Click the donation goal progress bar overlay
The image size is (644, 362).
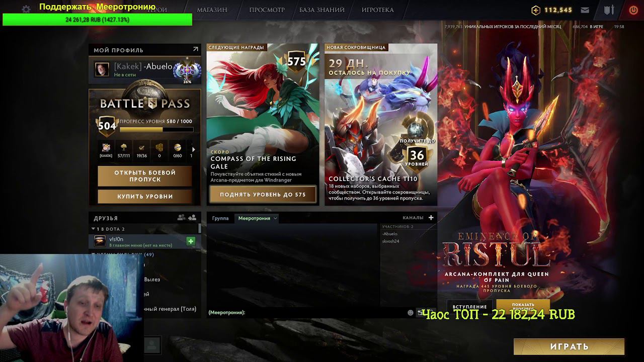click(97, 20)
